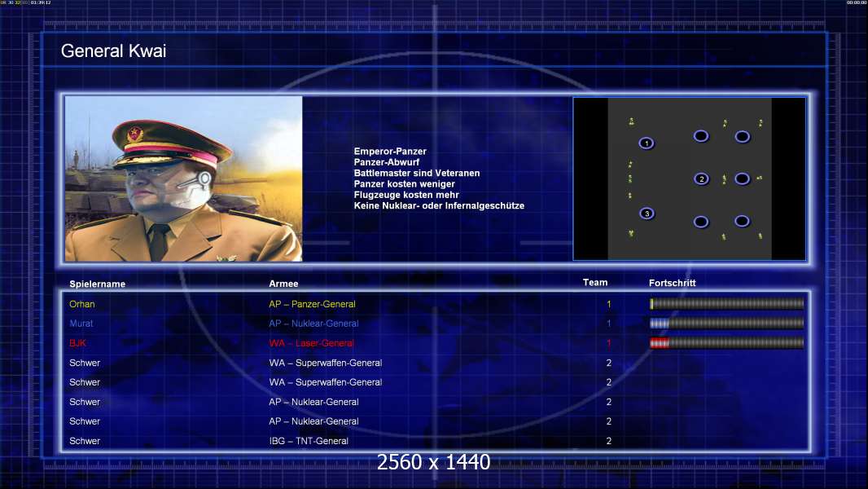Viewport: 868px width, 489px height.
Task: Select start position 3 on the minimap
Action: [x=647, y=214]
